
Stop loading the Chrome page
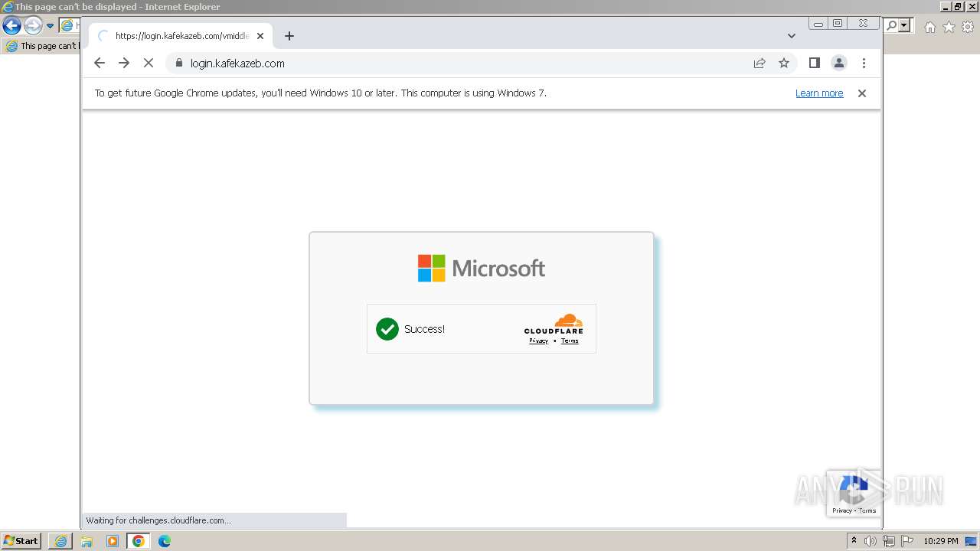pos(149,64)
